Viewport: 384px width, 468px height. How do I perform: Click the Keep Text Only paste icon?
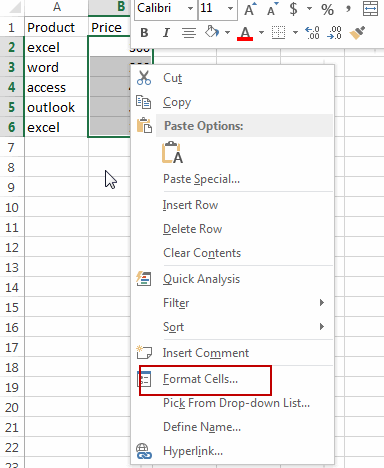172,153
